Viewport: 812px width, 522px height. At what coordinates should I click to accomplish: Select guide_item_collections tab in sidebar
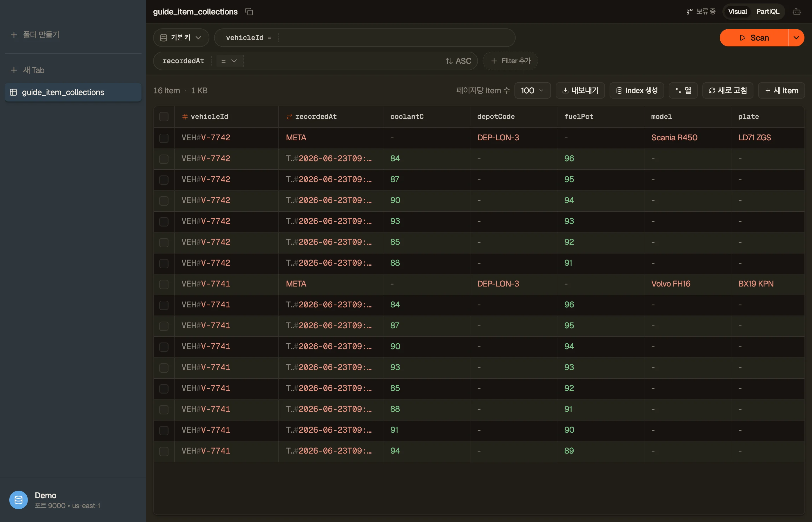click(73, 92)
